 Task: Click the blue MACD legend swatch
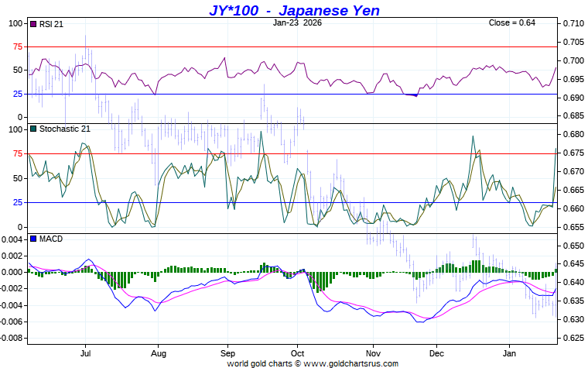click(x=32, y=239)
